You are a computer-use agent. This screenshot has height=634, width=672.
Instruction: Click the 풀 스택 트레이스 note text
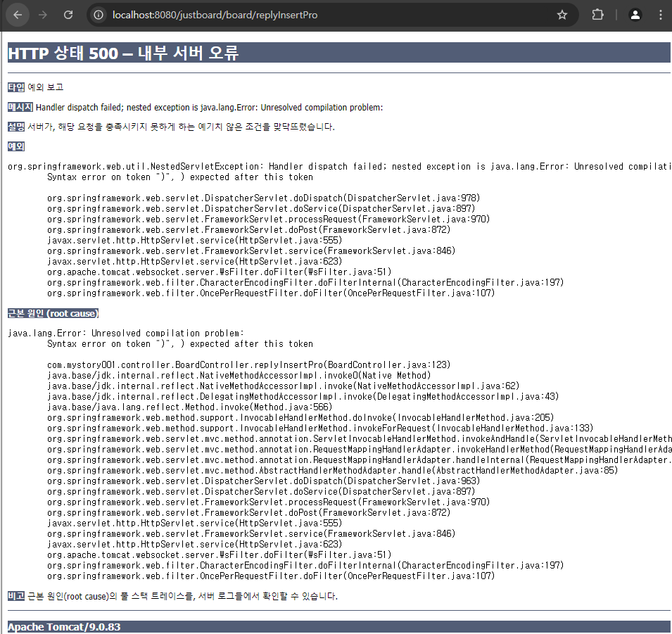click(182, 596)
